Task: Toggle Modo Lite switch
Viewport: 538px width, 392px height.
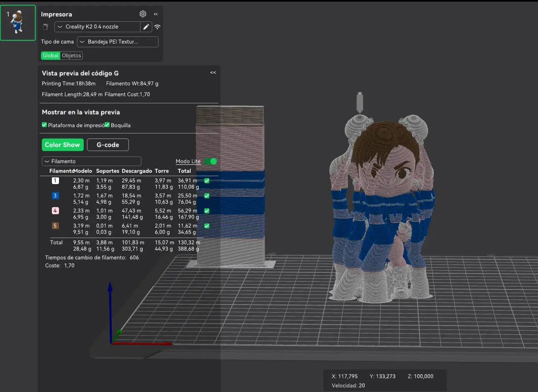Action: (210, 161)
